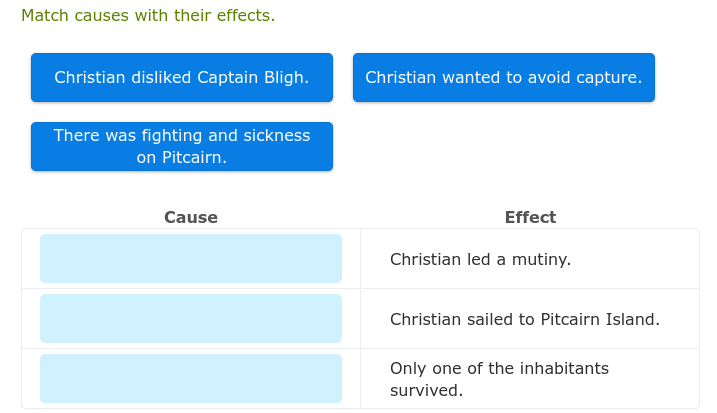Screen dimensions: 717x413
Task: Focus the middle light-blue drop box
Action: [x=190, y=318]
